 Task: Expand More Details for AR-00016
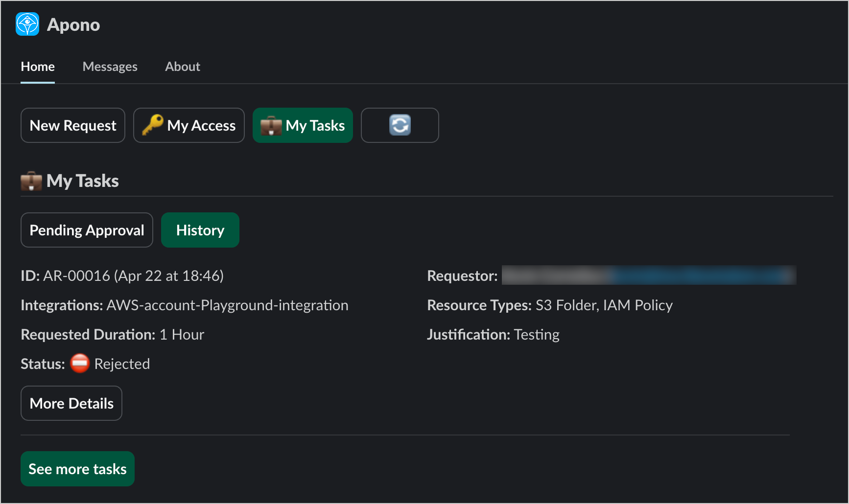71,403
